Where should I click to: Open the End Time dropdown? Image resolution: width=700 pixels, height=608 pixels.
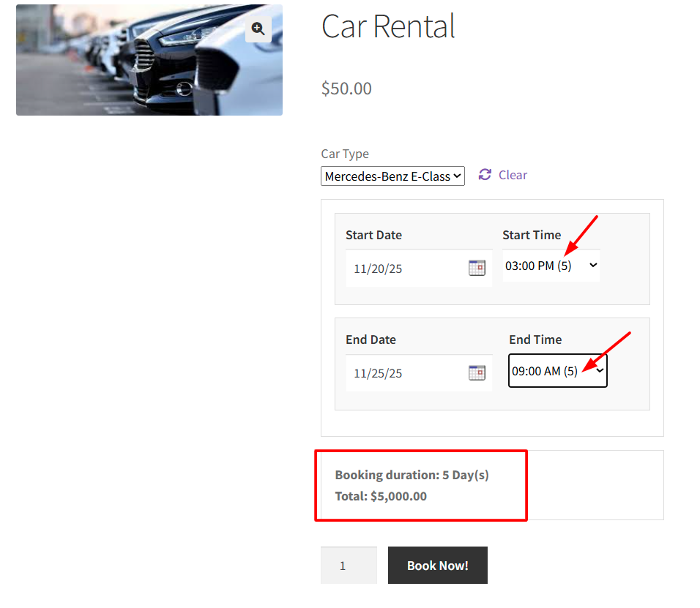(557, 371)
